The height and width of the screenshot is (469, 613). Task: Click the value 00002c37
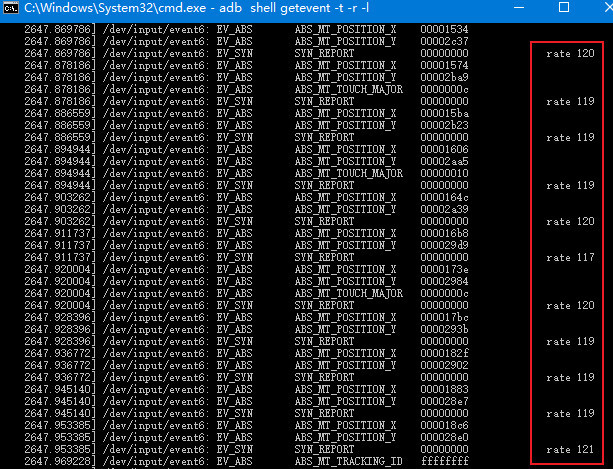pyautogui.click(x=445, y=41)
